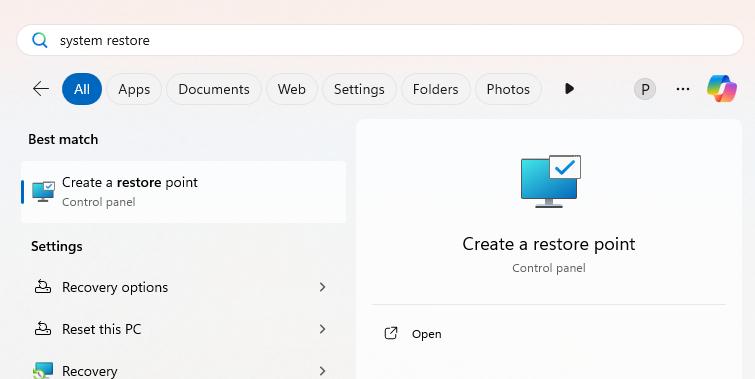This screenshot has width=755, height=379.
Task: Open Copilot via the colorful logo icon
Action: point(722,89)
